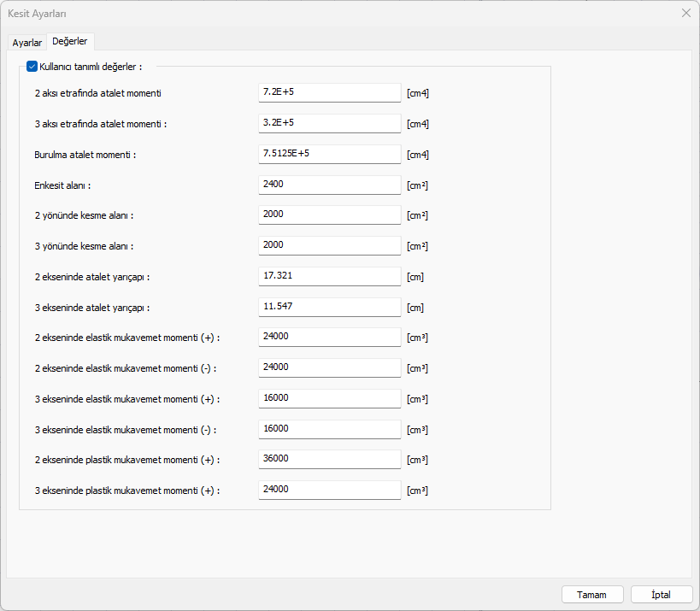Click the 2 yönünde kesme alanı field

click(x=329, y=214)
